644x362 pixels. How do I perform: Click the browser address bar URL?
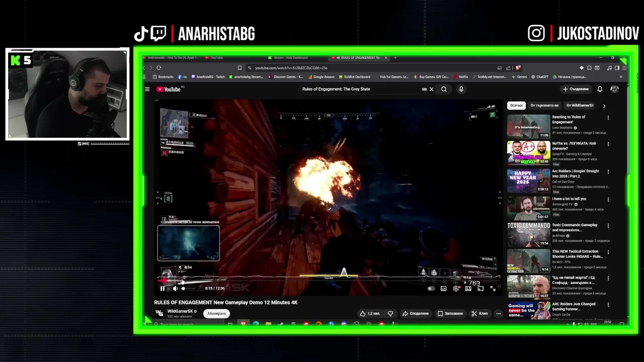[291, 68]
